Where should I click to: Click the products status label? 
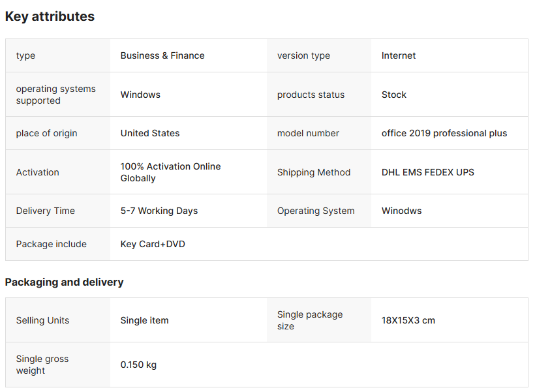[x=311, y=95]
